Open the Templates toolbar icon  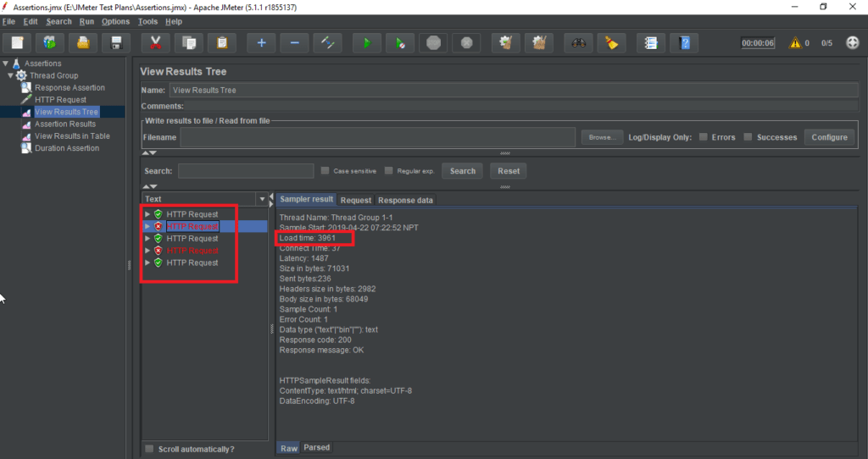[x=50, y=43]
